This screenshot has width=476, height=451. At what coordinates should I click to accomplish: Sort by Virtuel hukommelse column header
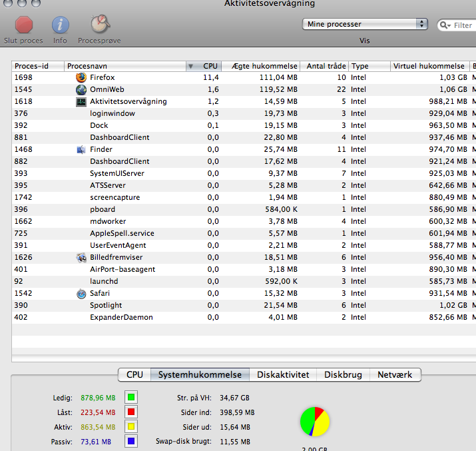pyautogui.click(x=429, y=66)
